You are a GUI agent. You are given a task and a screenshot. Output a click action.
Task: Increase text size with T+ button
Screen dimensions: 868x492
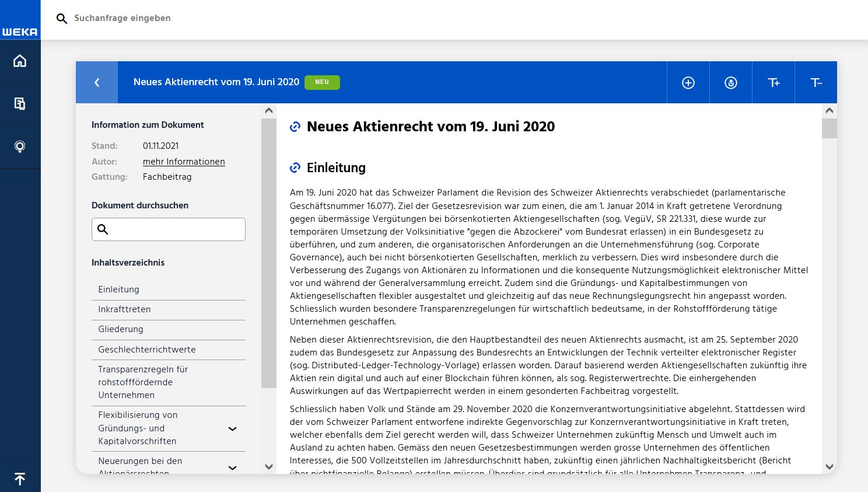773,83
